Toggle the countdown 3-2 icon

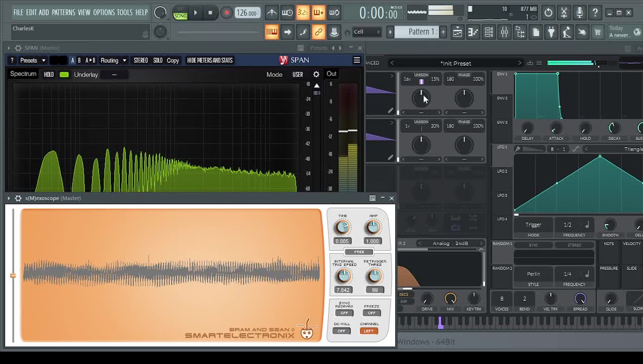303,12
